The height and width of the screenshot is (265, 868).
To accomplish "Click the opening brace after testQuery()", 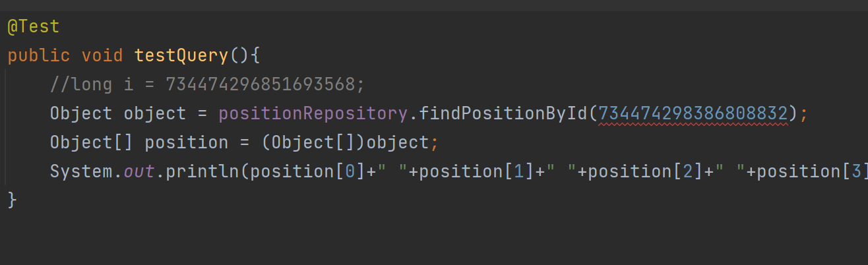I will pyautogui.click(x=255, y=55).
